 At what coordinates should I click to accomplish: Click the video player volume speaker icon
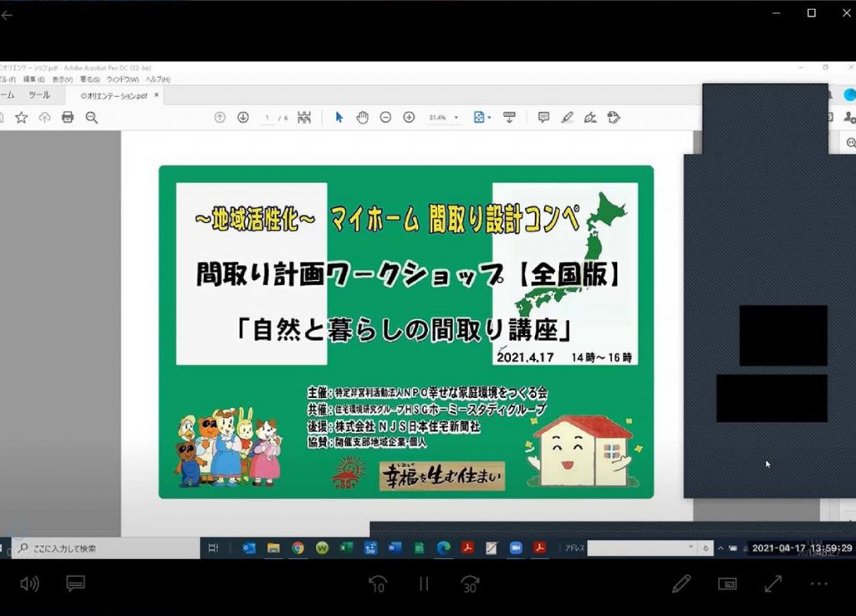click(29, 584)
